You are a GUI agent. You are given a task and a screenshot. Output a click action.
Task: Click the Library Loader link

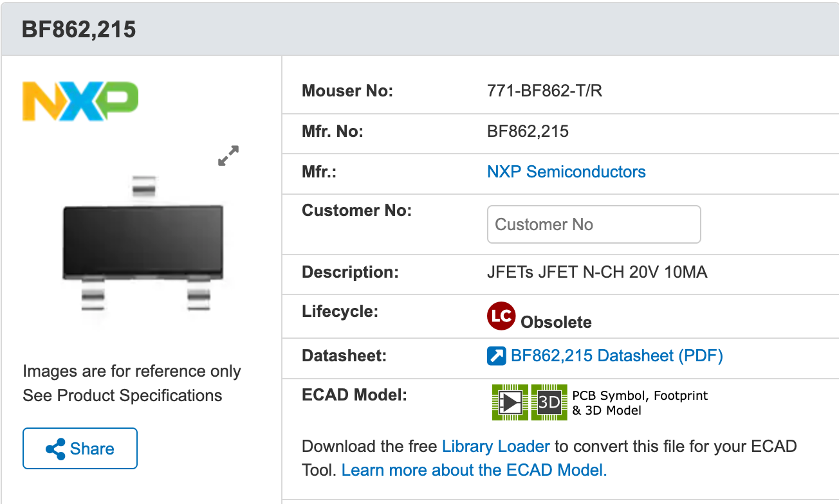click(x=496, y=446)
